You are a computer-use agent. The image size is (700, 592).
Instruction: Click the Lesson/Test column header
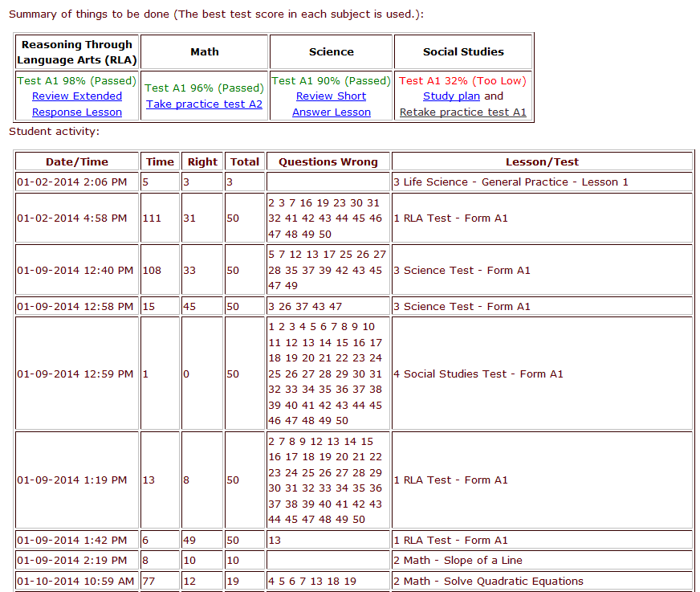click(542, 161)
